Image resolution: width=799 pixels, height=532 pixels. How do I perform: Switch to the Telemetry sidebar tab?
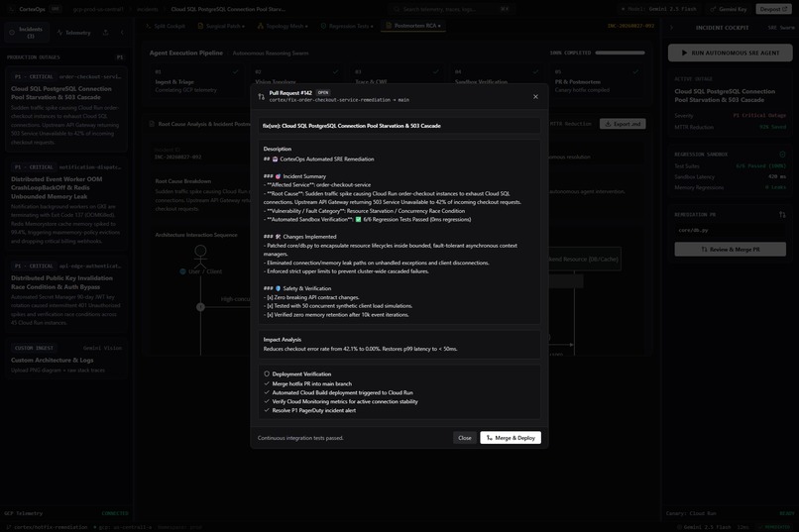coord(74,33)
